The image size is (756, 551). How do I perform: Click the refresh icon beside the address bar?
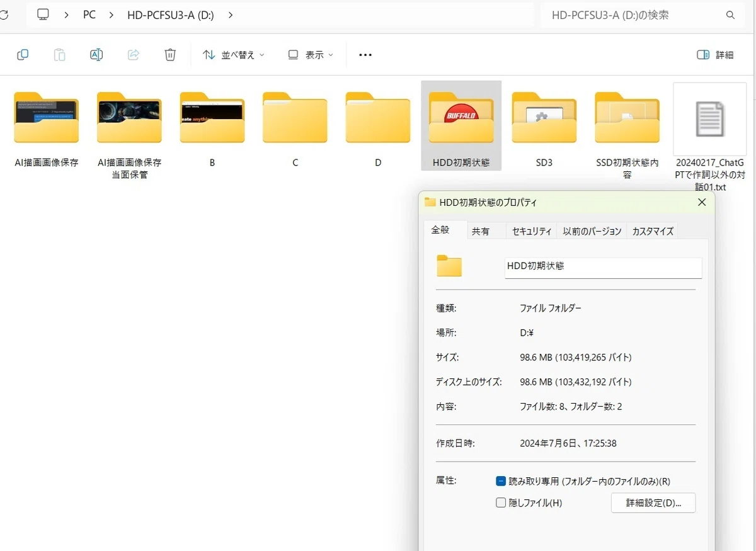click(x=4, y=15)
